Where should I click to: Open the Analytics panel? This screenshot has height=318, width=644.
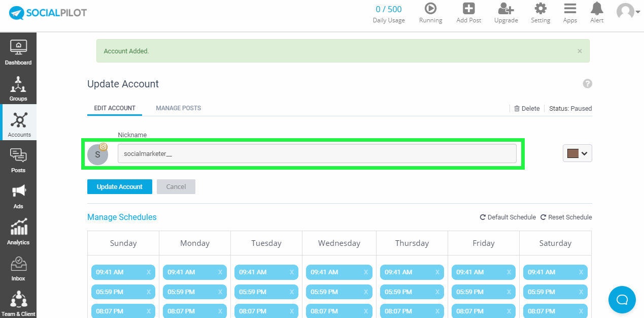point(18,232)
